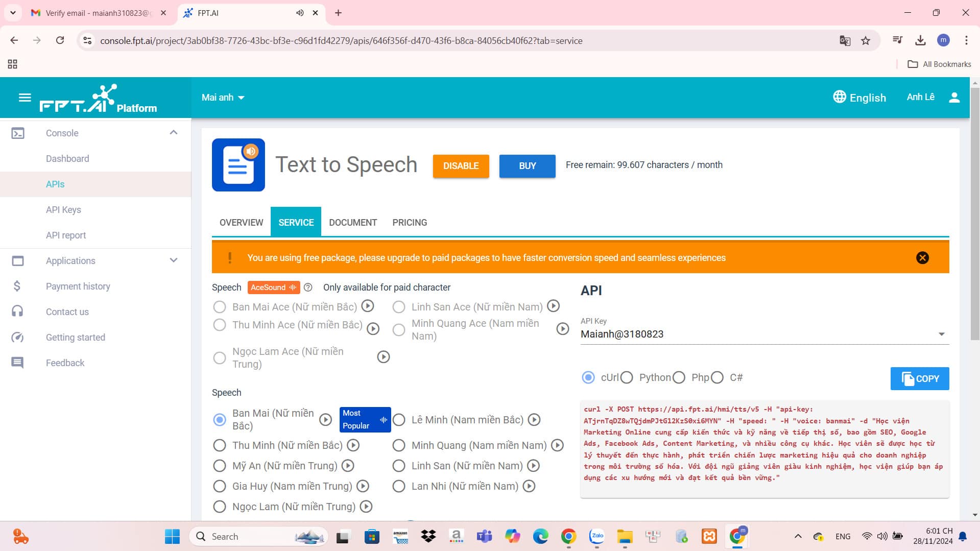Click the browser address bar URL
The width and height of the screenshot is (980, 551).
point(341,41)
